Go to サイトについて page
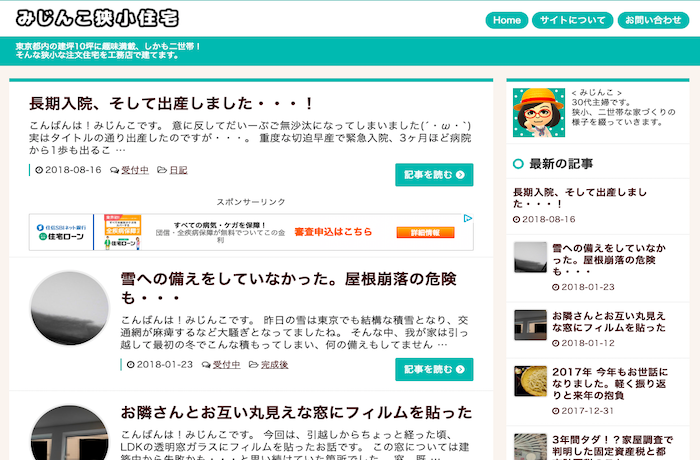The width and height of the screenshot is (700, 460). point(573,20)
